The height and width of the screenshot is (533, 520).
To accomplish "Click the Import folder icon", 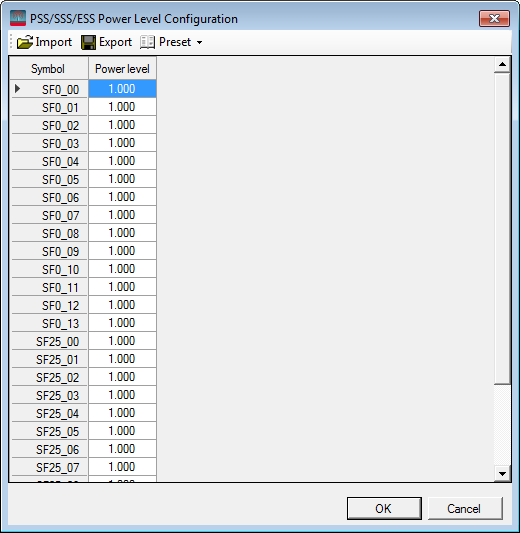I will [25, 42].
